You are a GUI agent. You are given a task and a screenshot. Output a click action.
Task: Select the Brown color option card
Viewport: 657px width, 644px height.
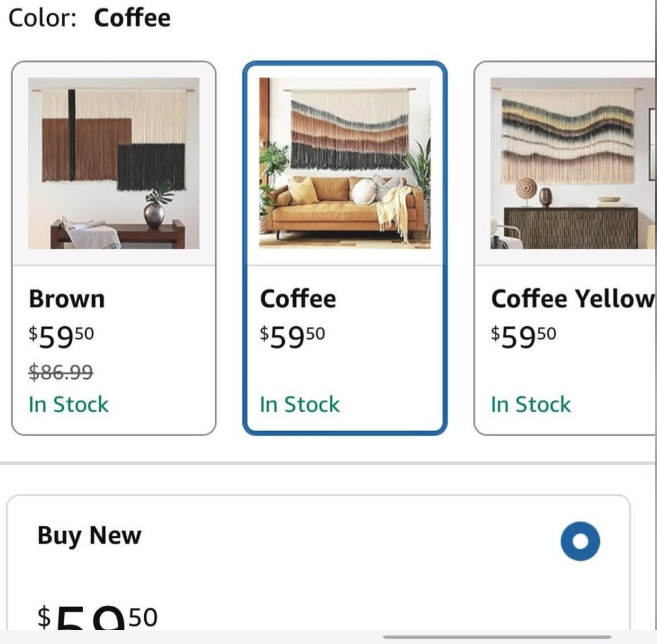(113, 248)
